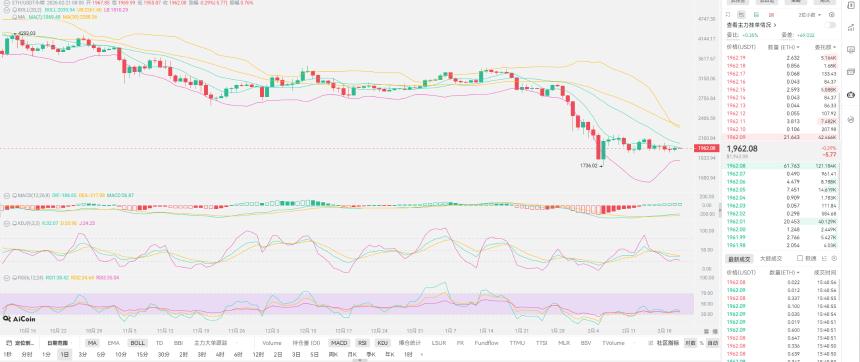This screenshot has width=860, height=362.
Task: Enable the Volume sub-indicator
Action: (271, 343)
